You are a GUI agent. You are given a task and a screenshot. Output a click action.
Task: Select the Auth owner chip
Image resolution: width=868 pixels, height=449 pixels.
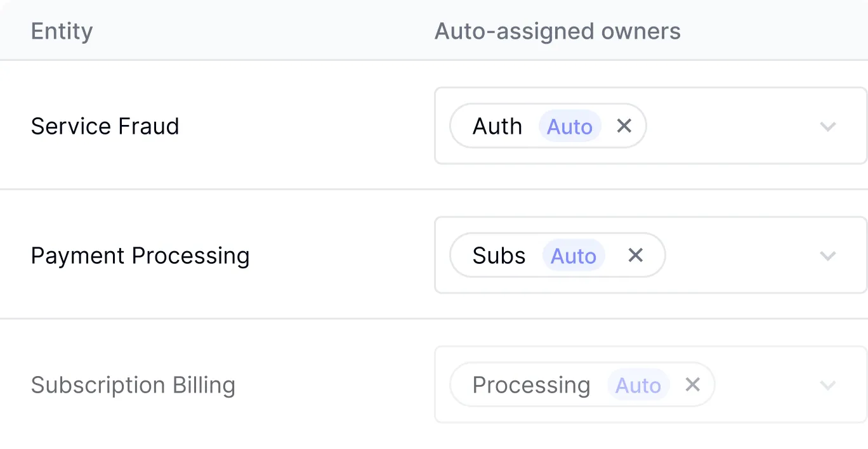[497, 126]
